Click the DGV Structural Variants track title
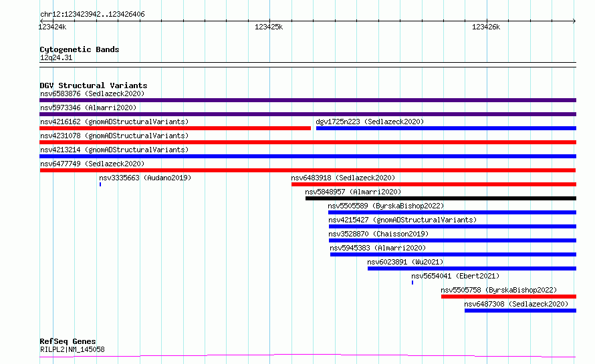The image size is (595, 364). pos(94,85)
